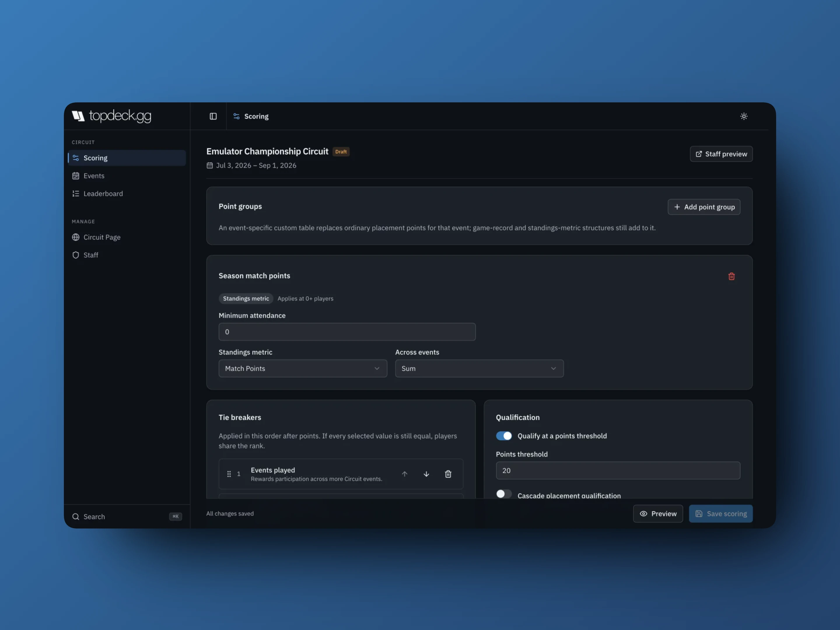
Task: Click the calendar icon beside the dates
Action: click(x=210, y=165)
